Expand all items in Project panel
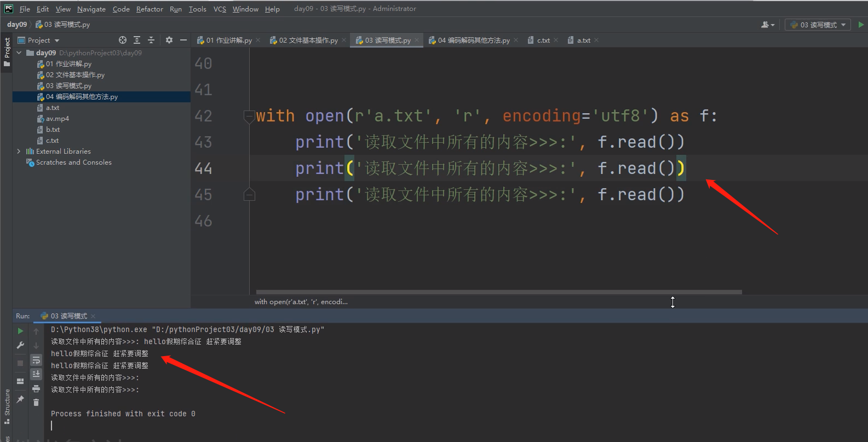 [137, 40]
